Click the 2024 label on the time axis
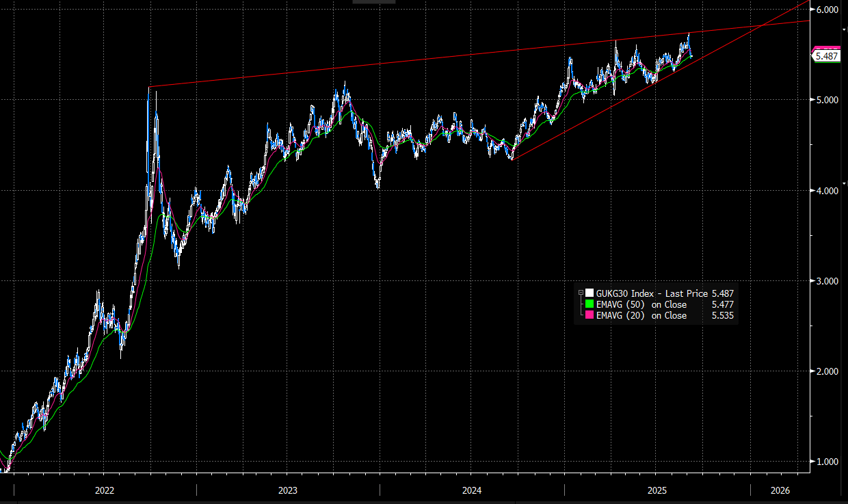This screenshot has height=504, width=848. pos(472,490)
